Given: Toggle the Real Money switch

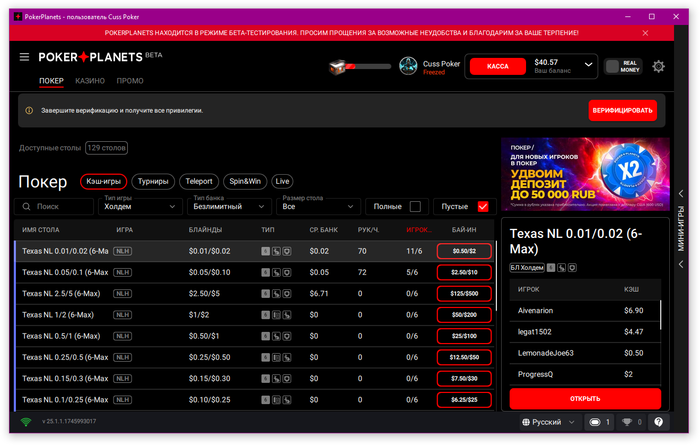Looking at the screenshot, I should point(623,67).
